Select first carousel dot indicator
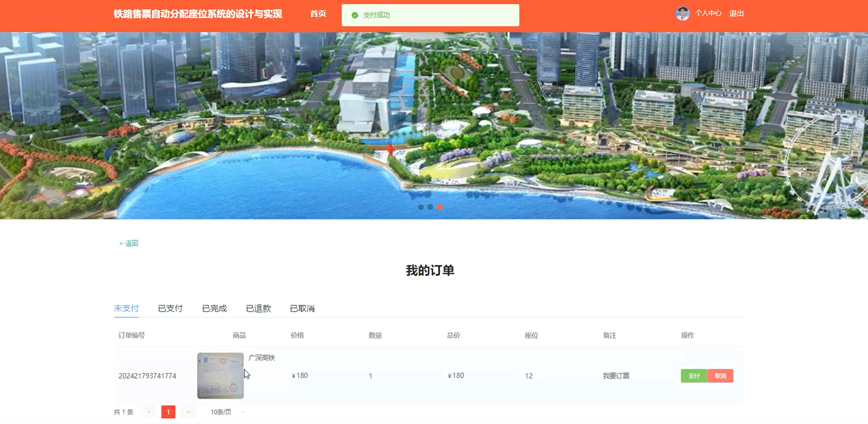This screenshot has height=424, width=868. [x=421, y=207]
